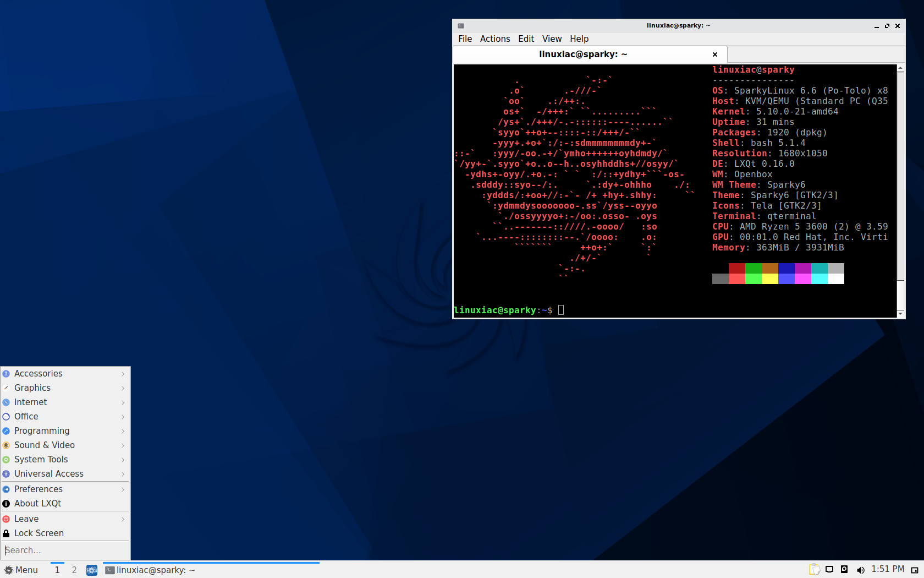
Task: Click the 1:51 PM panel clock
Action: (888, 569)
